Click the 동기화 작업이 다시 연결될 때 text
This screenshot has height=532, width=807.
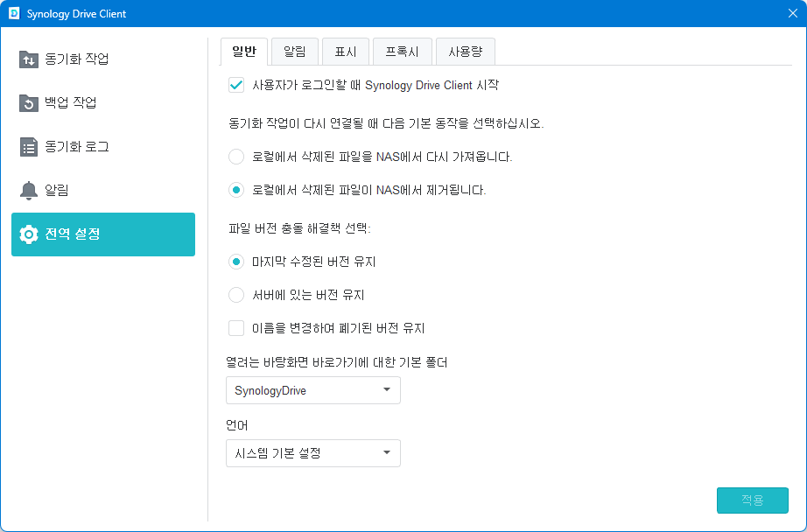(x=386, y=123)
